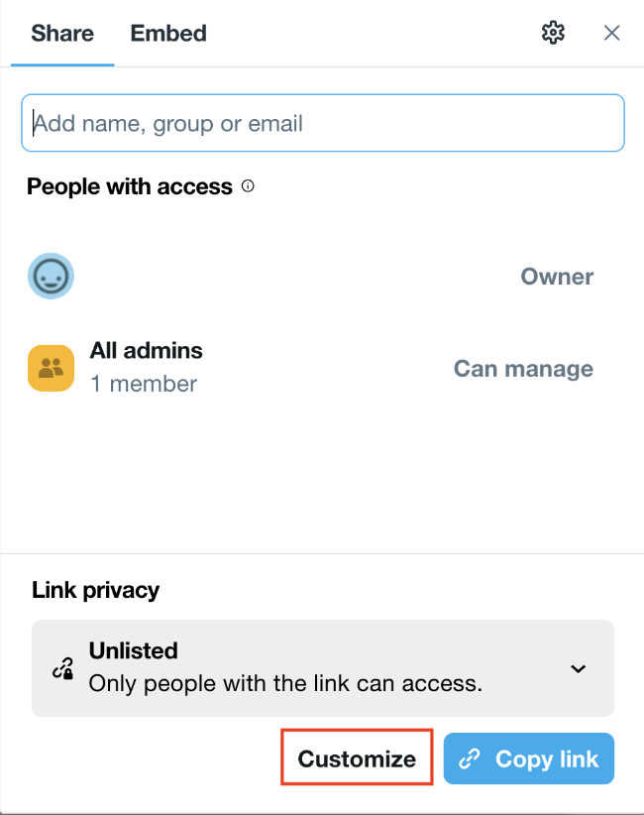Open share settings gear icon
This screenshot has width=644, height=815.
(x=553, y=33)
